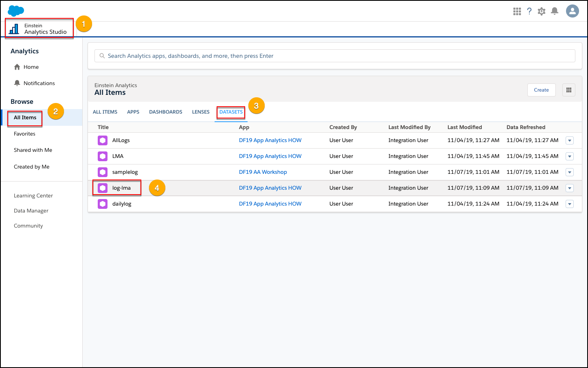
Task: Click the AllLogs dataset icon
Action: tap(103, 140)
